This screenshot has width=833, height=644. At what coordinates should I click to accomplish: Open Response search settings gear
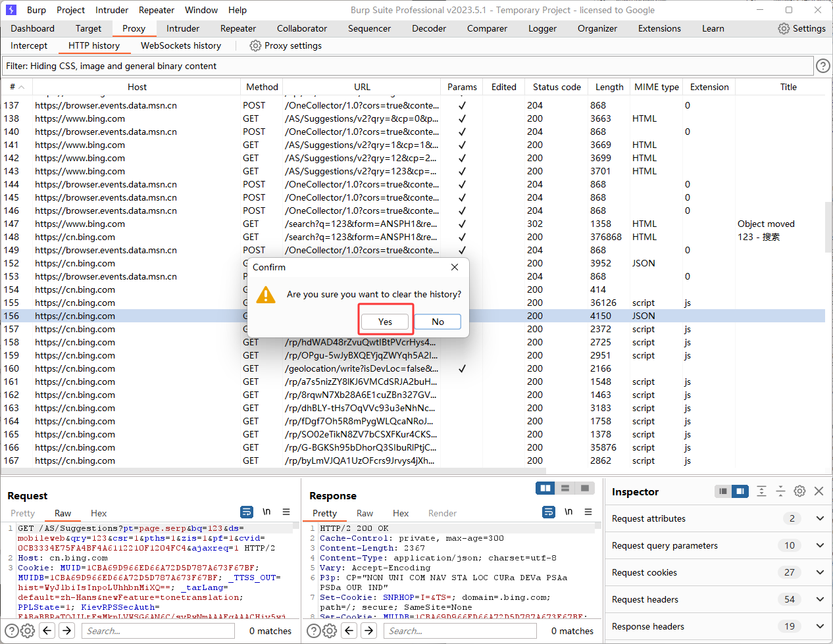click(330, 631)
